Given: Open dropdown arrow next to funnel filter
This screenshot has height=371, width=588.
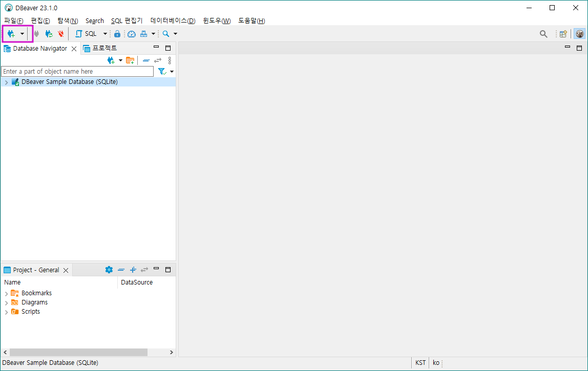Looking at the screenshot, I should (172, 72).
